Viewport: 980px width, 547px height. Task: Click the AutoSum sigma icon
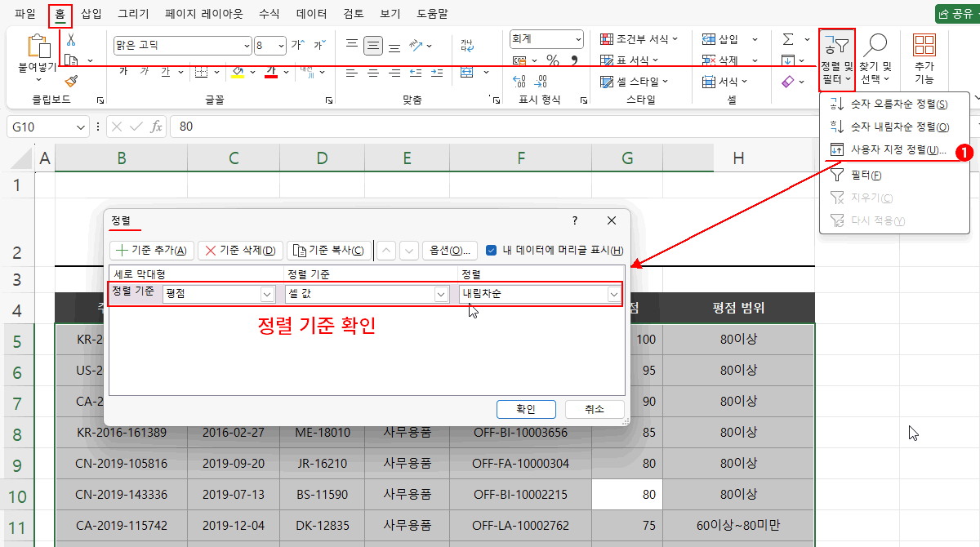(788, 39)
